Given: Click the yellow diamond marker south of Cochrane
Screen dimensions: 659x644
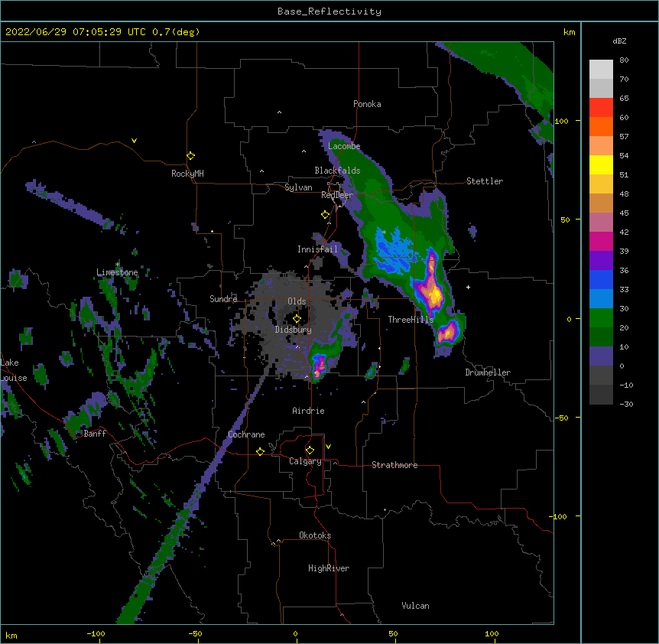Looking at the screenshot, I should 260,451.
